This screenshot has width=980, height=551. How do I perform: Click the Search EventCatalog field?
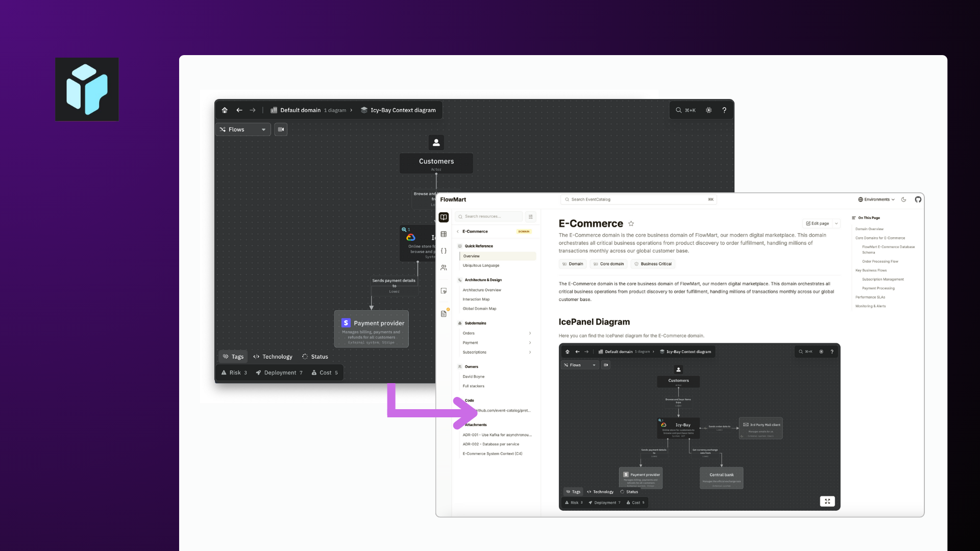(x=638, y=199)
